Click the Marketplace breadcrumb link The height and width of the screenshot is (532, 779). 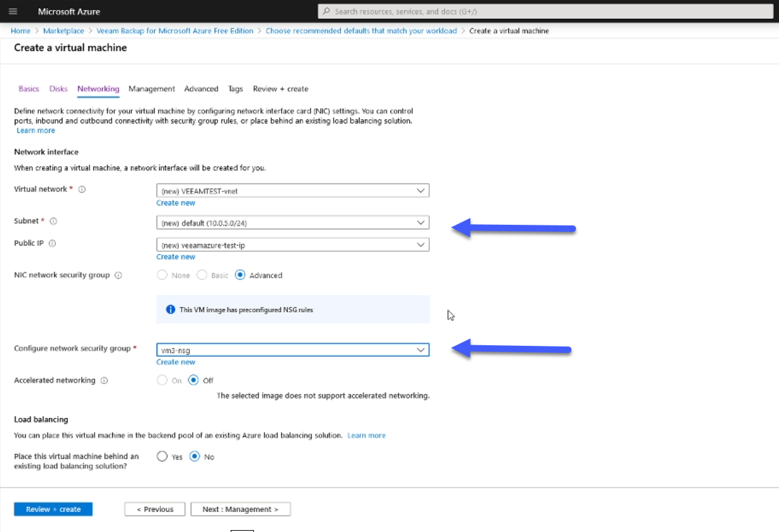tap(64, 31)
